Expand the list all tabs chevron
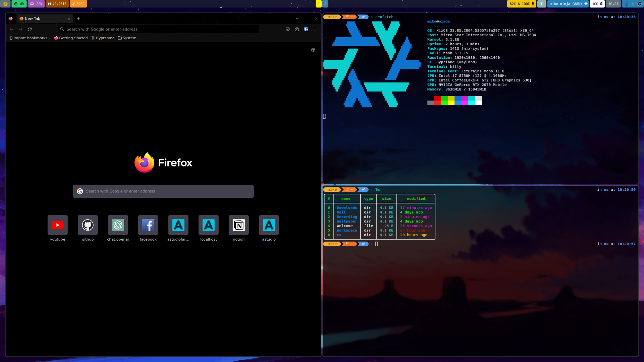Viewport: 644px width, 362px height. (297, 18)
